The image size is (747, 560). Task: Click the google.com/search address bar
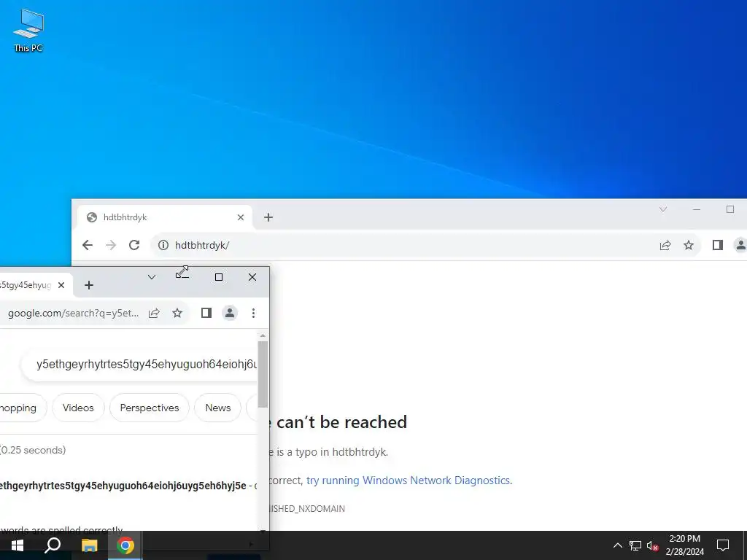pyautogui.click(x=73, y=313)
